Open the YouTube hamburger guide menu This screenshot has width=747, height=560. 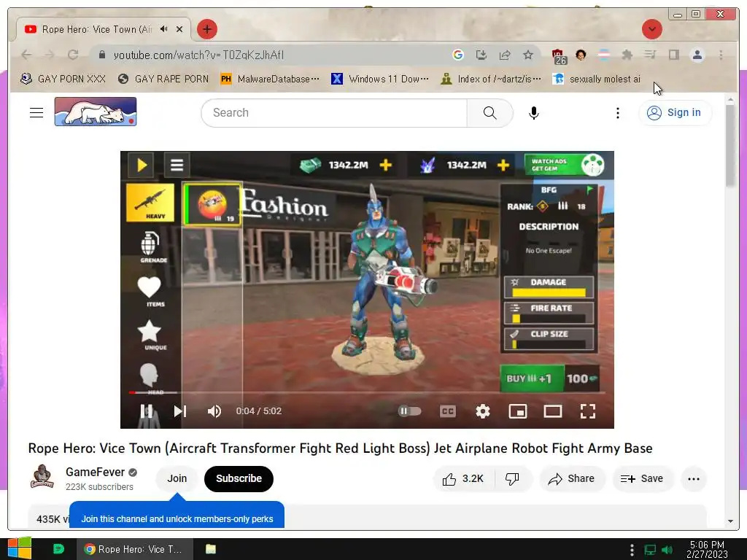point(36,112)
